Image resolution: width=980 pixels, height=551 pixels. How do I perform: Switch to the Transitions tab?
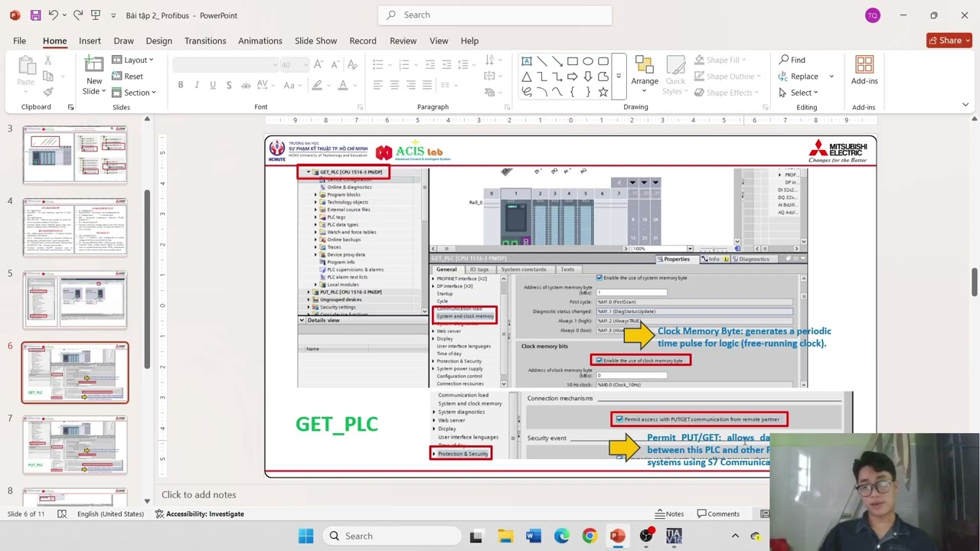coord(205,41)
